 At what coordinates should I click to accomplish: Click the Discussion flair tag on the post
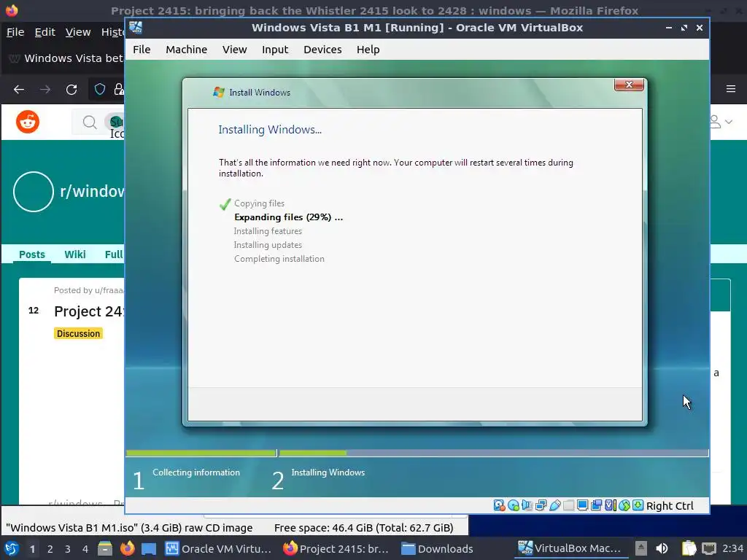tap(78, 333)
